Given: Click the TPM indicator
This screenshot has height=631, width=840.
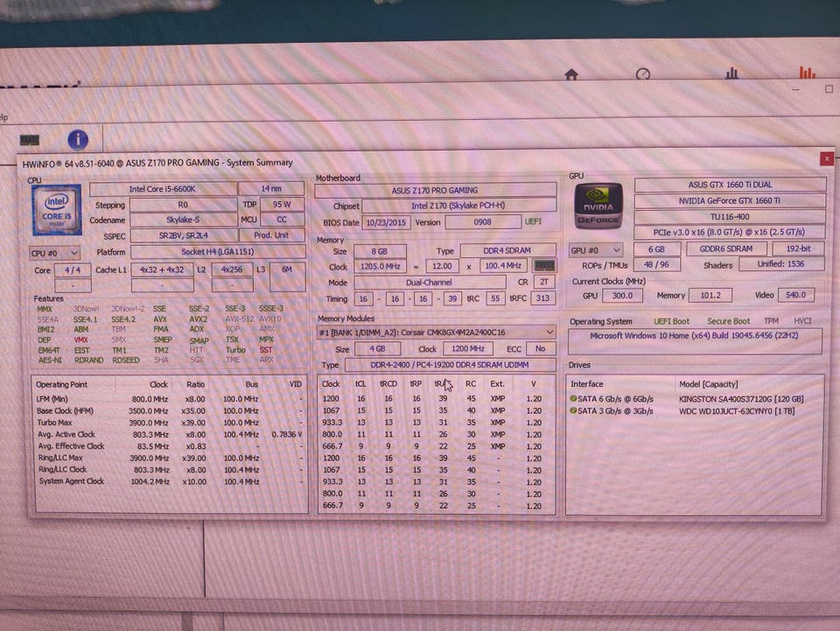Looking at the screenshot, I should coord(772,321).
